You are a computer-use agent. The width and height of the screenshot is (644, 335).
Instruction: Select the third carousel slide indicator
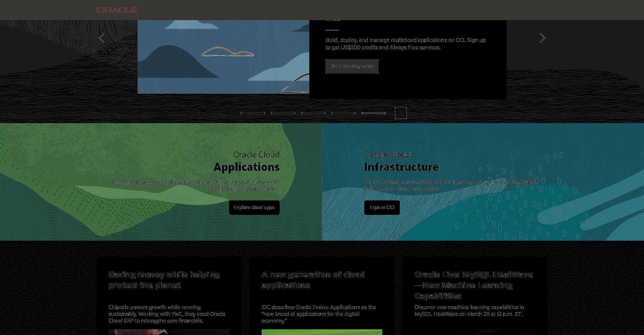coord(313,113)
